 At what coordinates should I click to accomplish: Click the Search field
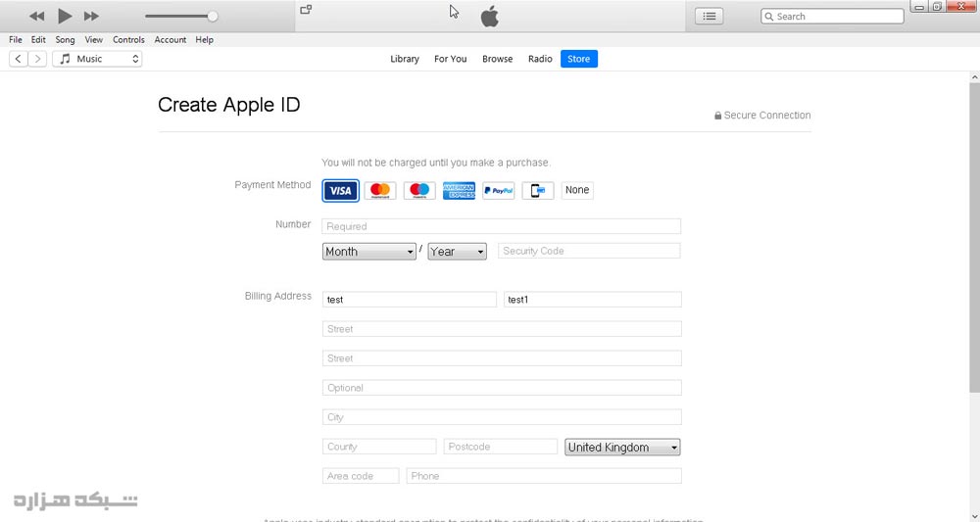[x=832, y=17]
